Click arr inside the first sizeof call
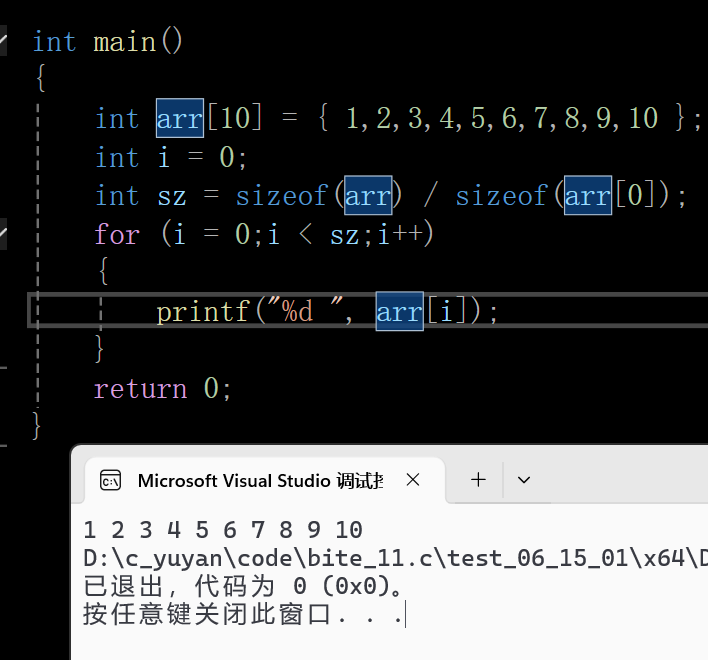 (368, 195)
